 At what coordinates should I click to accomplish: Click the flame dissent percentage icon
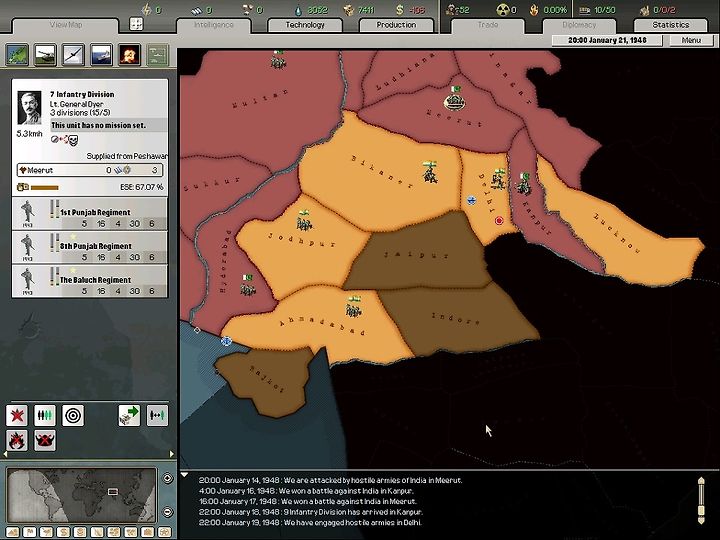pyautogui.click(x=534, y=10)
